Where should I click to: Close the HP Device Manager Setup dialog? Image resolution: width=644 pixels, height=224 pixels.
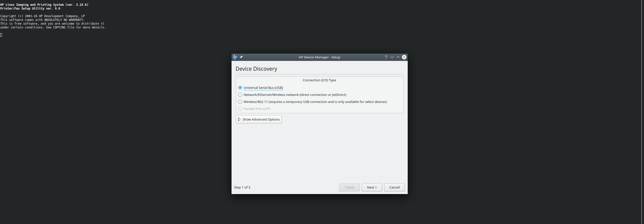pos(404,57)
